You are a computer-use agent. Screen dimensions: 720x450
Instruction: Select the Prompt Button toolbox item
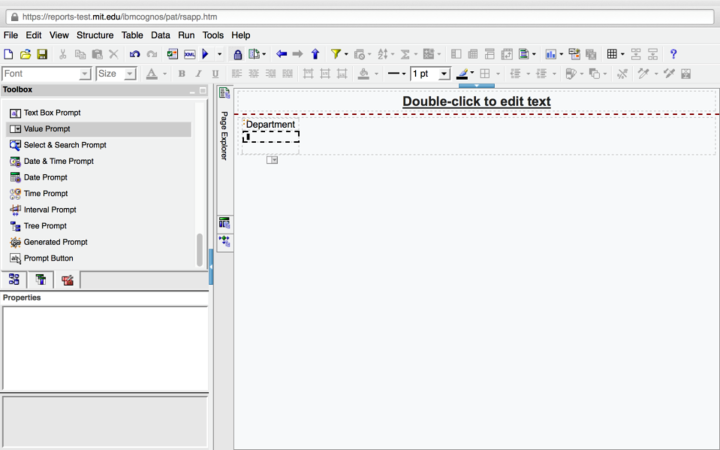48,258
